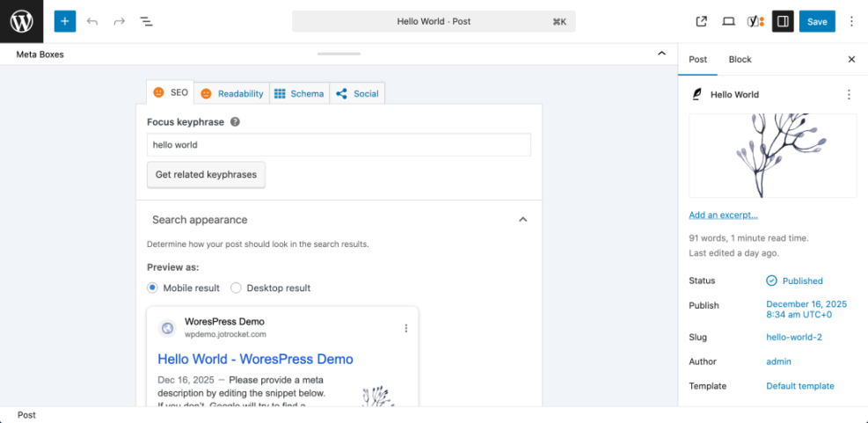This screenshot has width=868, height=423.
Task: Toggle the settings sidebar panel icon
Action: 783,22
